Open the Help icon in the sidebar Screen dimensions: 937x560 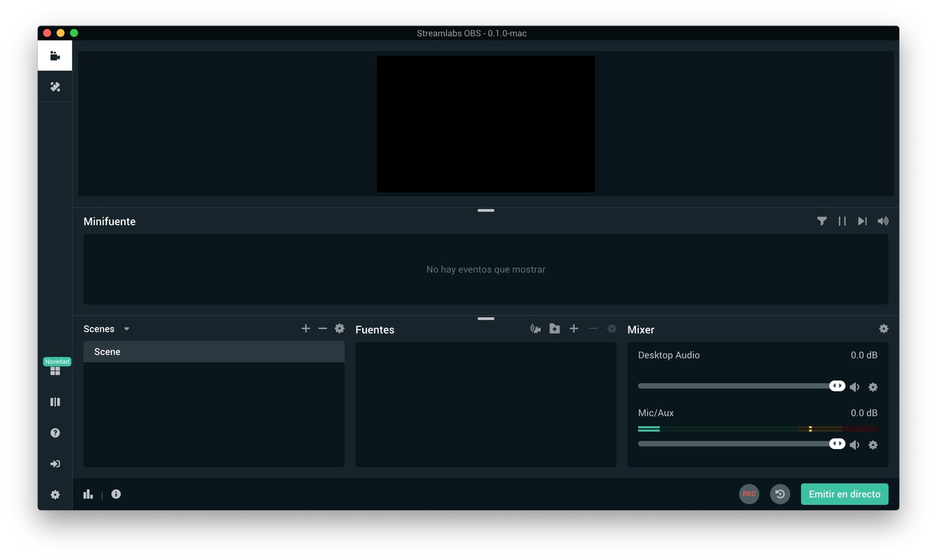[55, 433]
